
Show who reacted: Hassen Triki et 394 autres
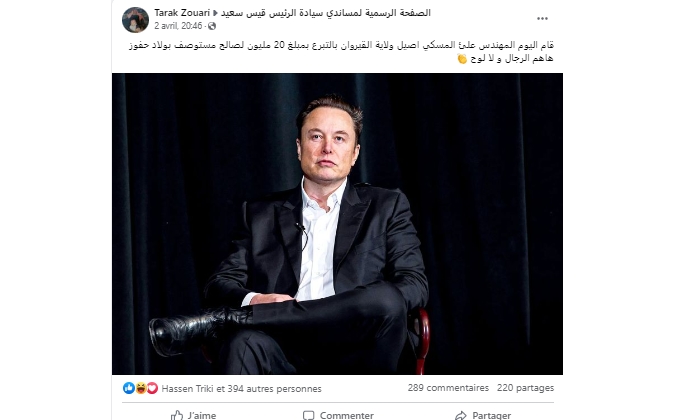point(242,389)
